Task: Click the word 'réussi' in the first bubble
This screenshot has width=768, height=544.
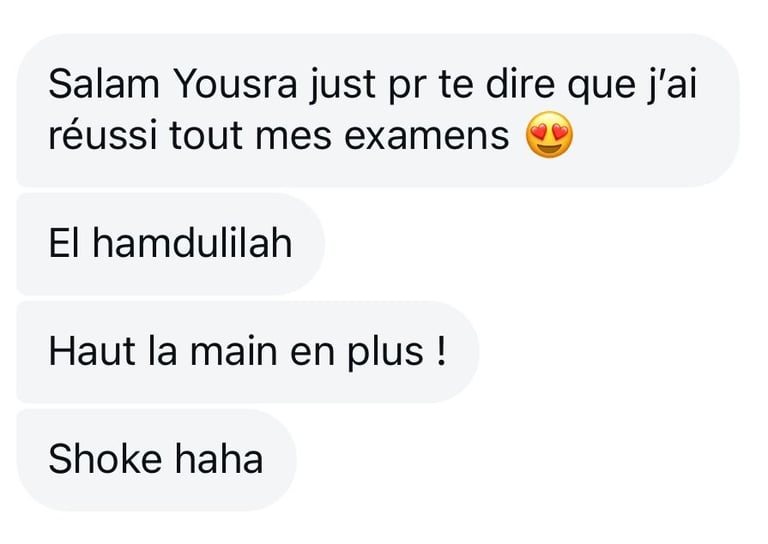Action: tap(103, 134)
